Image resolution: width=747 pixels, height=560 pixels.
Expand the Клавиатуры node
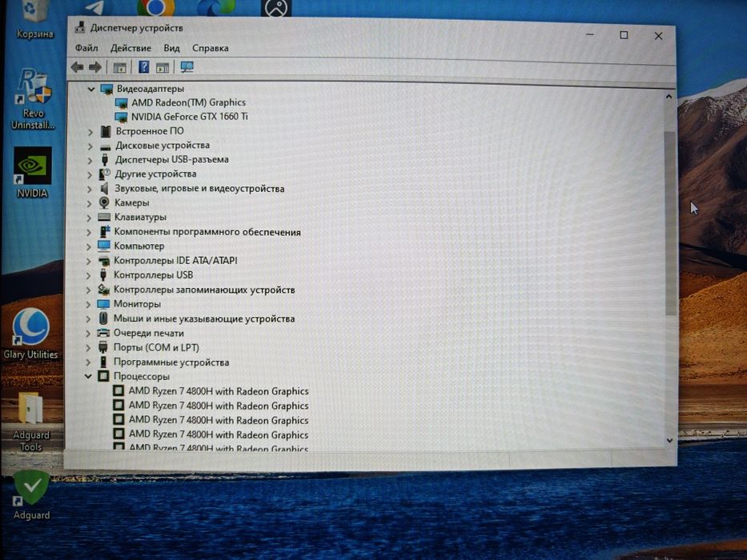click(x=89, y=218)
